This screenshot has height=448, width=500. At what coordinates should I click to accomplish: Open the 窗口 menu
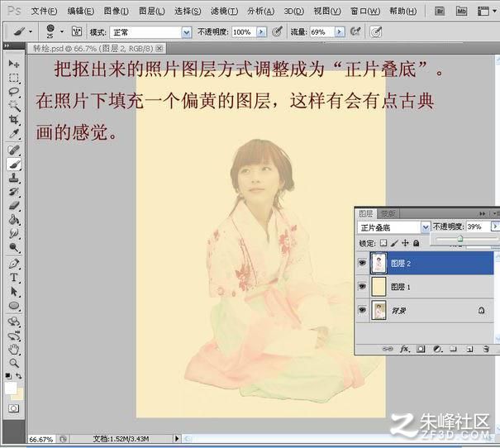click(x=365, y=12)
